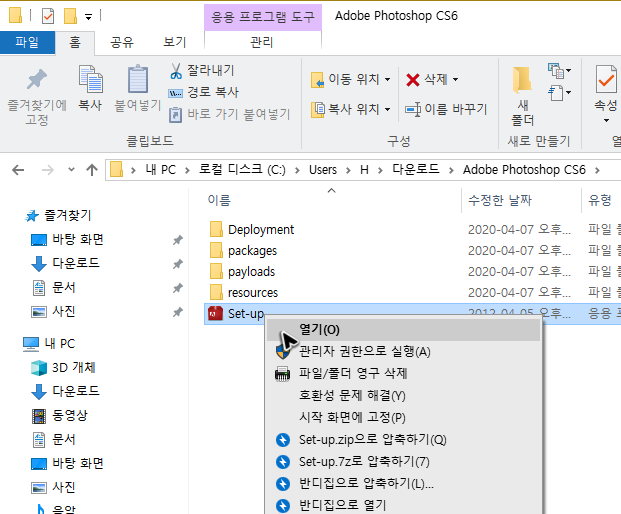Viewport: 621px width, 514px height.
Task: Select the Deployment folder
Action: point(261,230)
